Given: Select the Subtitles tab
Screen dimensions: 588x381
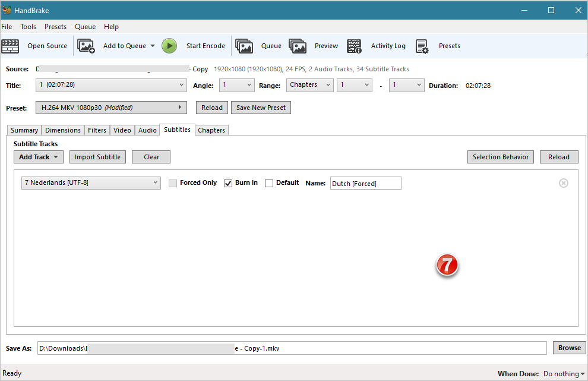Looking at the screenshot, I should 177,130.
